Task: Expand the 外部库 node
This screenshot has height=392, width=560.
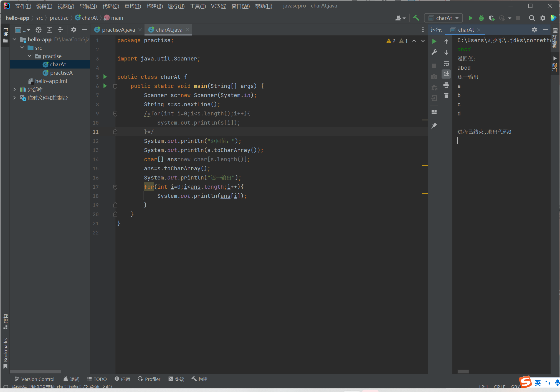Action: pos(14,89)
